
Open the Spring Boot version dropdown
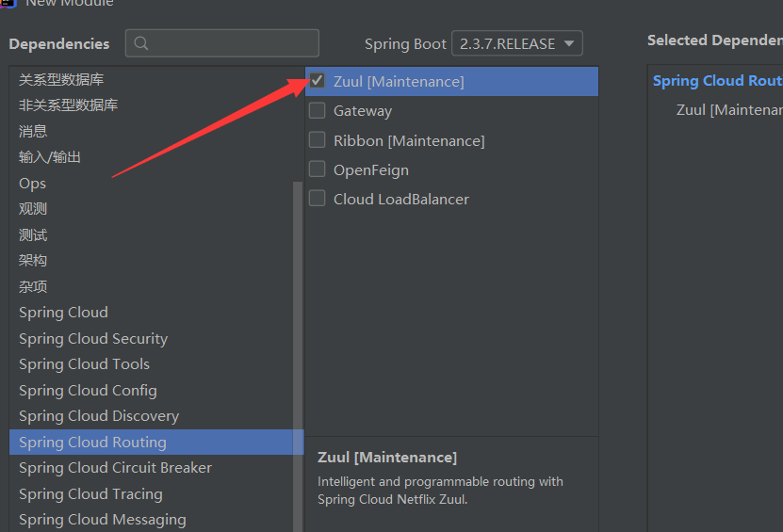517,43
